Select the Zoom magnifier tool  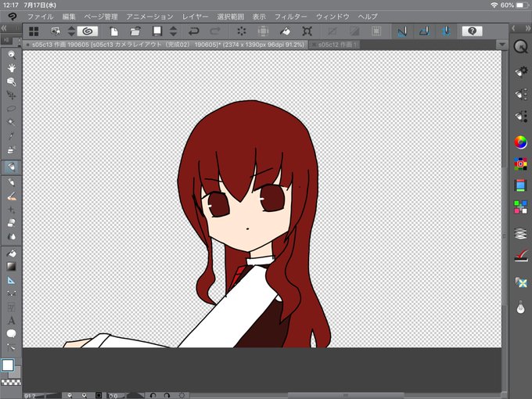tap(11, 55)
